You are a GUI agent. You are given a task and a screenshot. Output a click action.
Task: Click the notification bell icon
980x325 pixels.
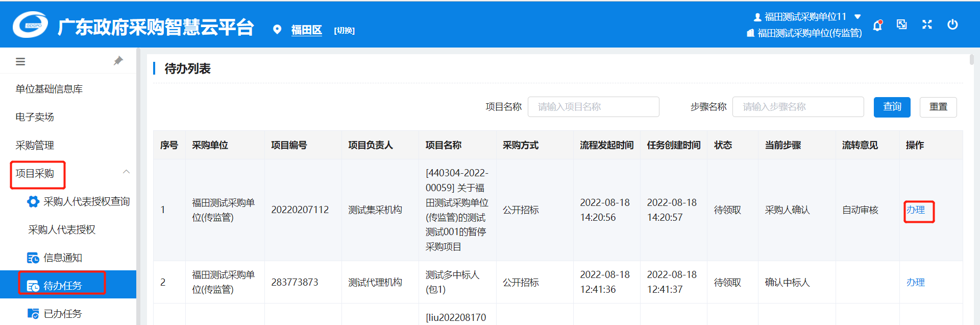[877, 25]
